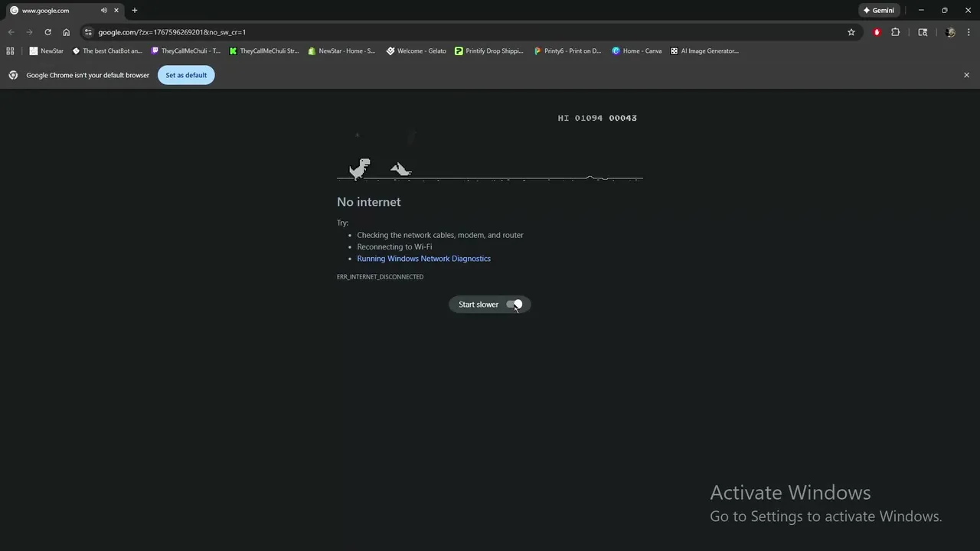Open a new tab with the plus button
The image size is (980, 551).
[135, 11]
